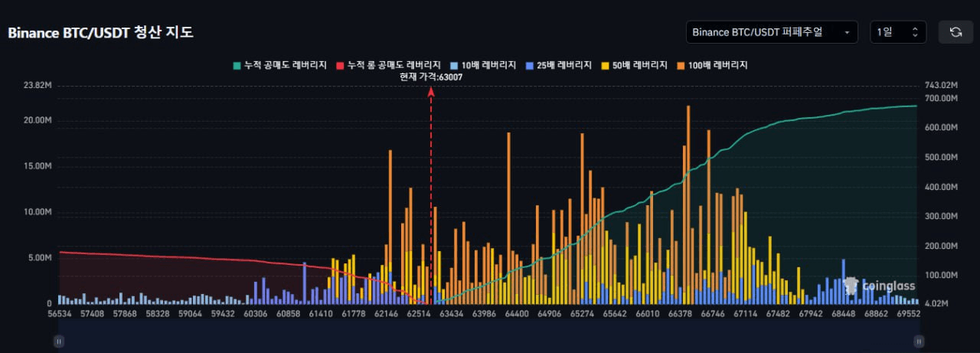Viewport: 980px width, 353px height.
Task: Click the right axis value 4.02M
Action: click(938, 304)
